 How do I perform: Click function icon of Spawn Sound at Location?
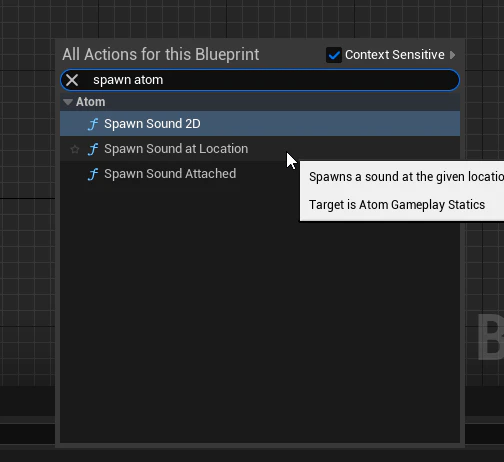(93, 149)
